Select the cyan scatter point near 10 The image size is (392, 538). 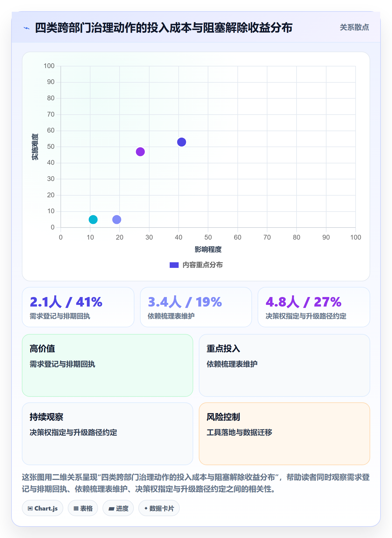pyautogui.click(x=93, y=219)
